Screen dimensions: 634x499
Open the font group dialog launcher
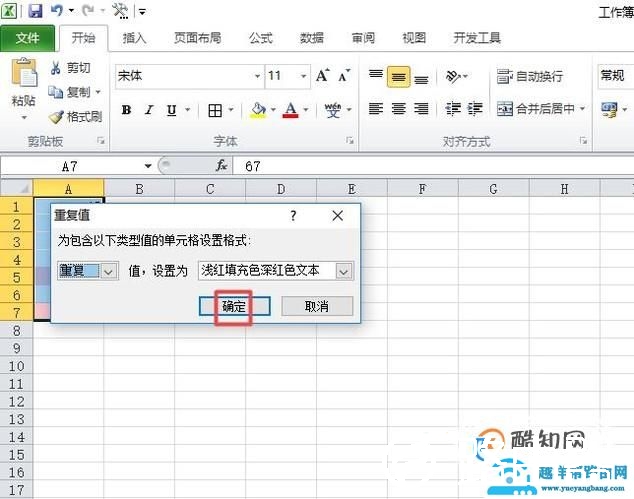350,140
